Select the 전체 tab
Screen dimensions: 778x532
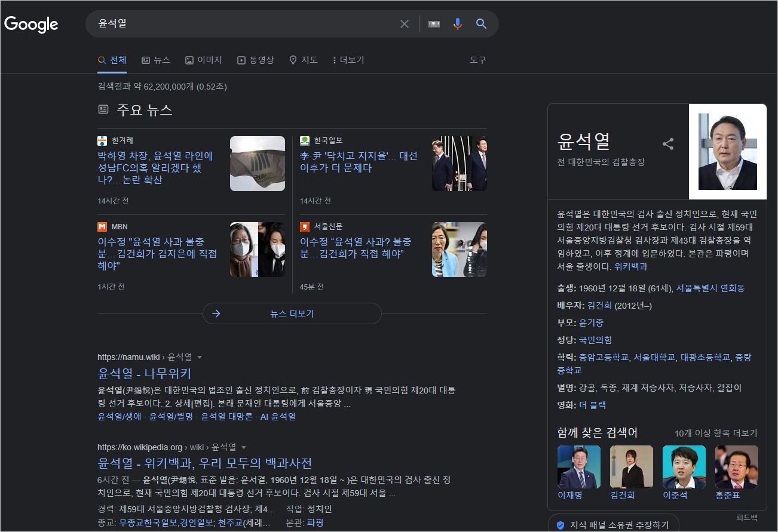(112, 60)
